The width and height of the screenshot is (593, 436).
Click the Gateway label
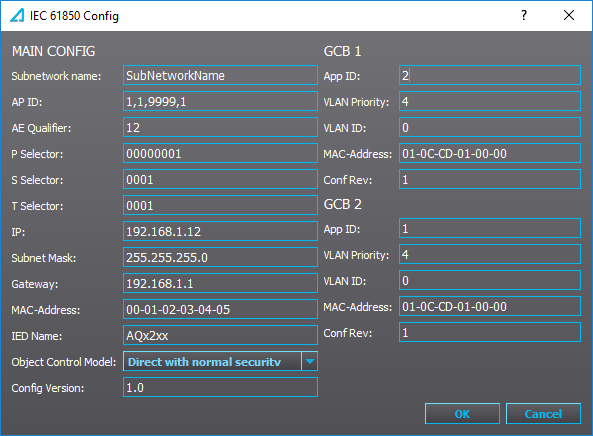pos(35,284)
